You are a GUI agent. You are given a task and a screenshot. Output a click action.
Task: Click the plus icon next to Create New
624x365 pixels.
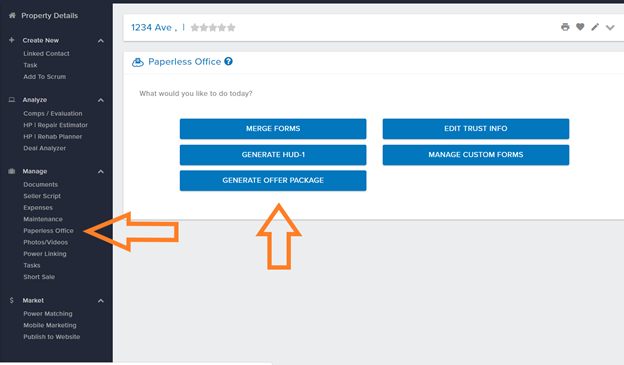(x=12, y=40)
